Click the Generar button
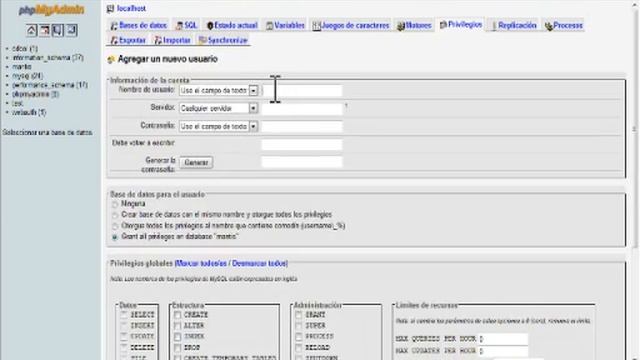Viewport: 640px width, 360px height. 196,162
